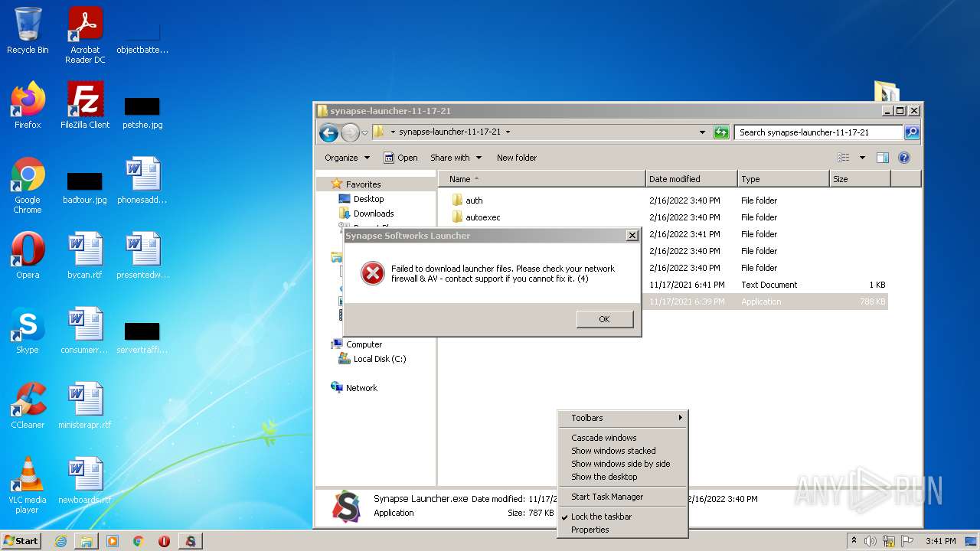Click the taskbar clock showing 3:41 PM
980x551 pixels.
point(940,541)
